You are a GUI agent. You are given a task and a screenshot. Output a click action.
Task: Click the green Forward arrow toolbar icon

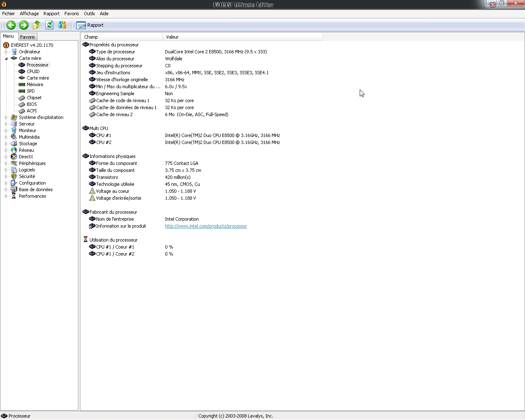[24, 25]
